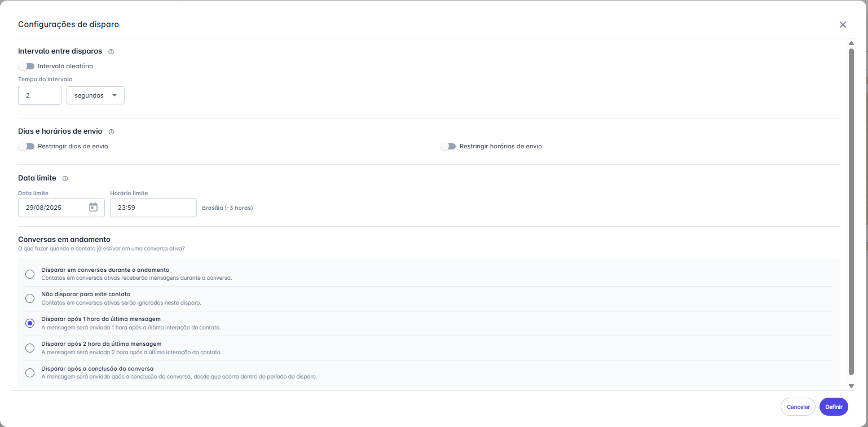Screen dimensions: 868x427
Task: Click info icon next to Data limite heading
Action: 65,178
